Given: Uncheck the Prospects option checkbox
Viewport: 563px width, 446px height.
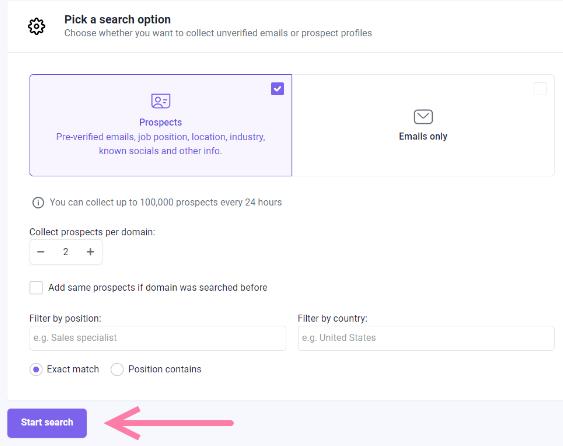Looking at the screenshot, I should point(277,89).
